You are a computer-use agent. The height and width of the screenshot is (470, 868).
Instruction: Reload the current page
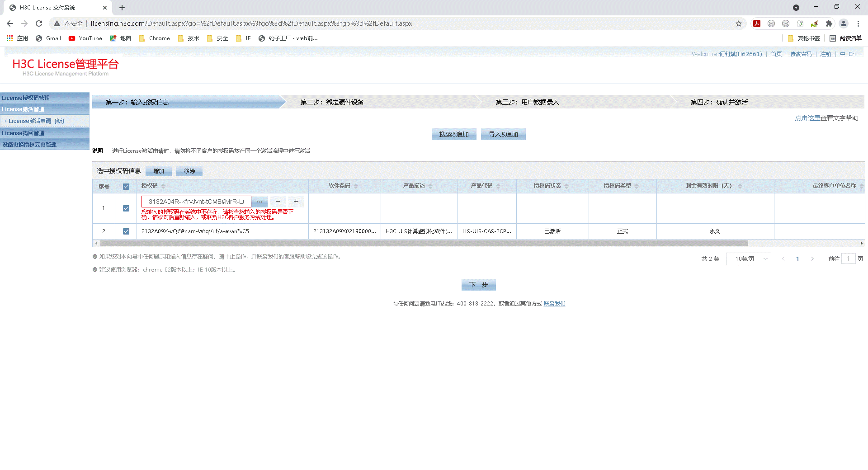39,23
